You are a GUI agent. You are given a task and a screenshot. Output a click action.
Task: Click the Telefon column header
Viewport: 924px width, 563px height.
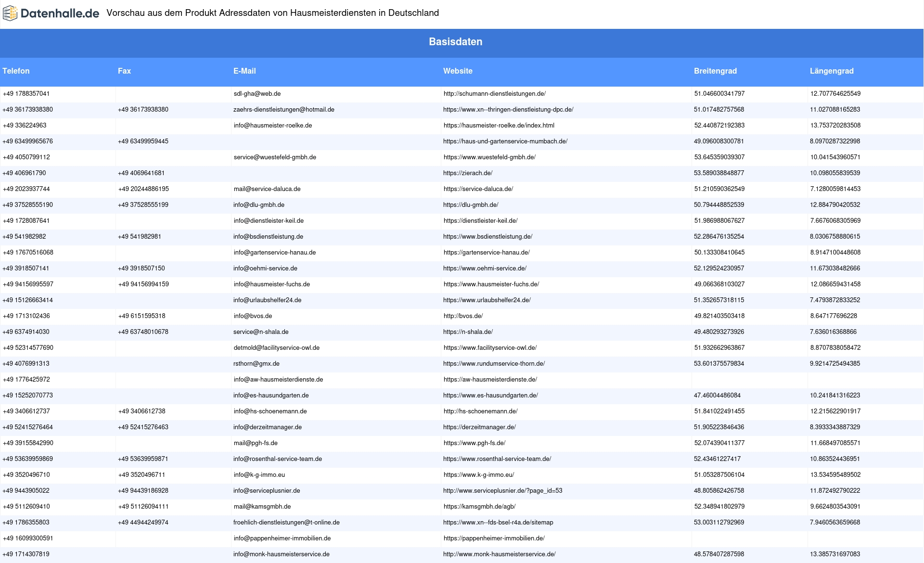coord(16,71)
